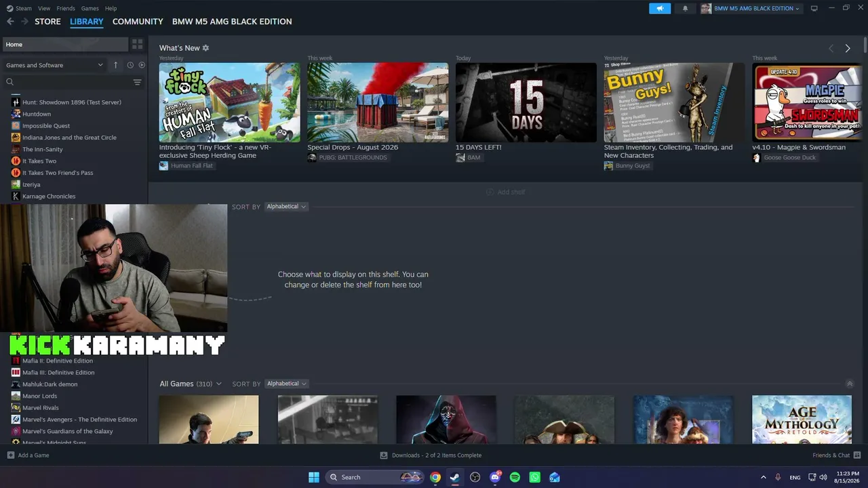Launch Big Picture mode from the title bar
Screen dimensions: 868x488
(x=814, y=8)
